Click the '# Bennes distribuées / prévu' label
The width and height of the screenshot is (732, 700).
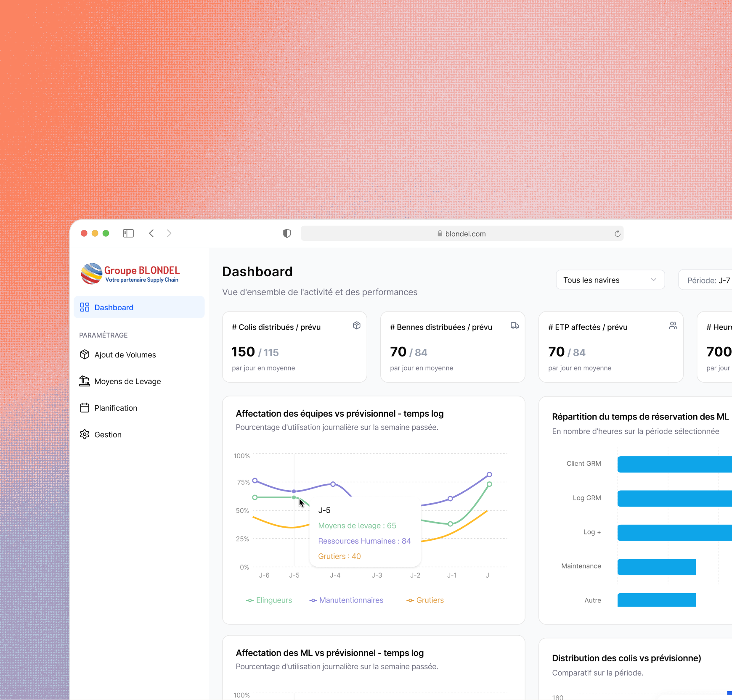coord(441,327)
